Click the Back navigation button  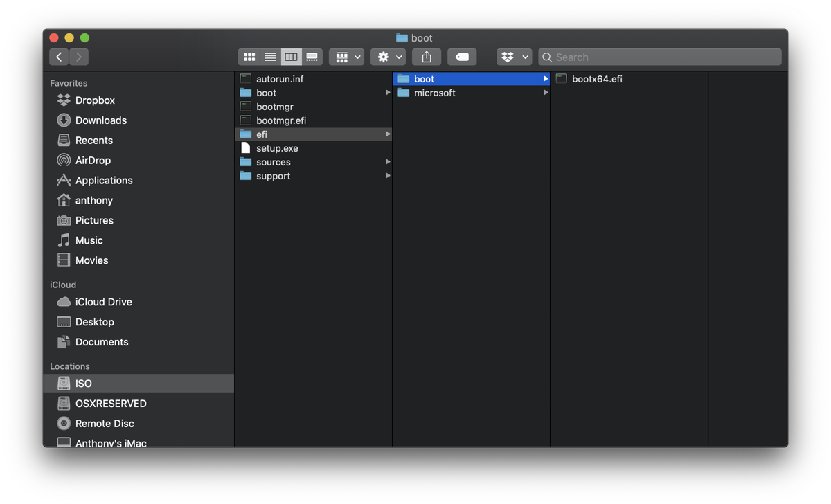tap(60, 57)
